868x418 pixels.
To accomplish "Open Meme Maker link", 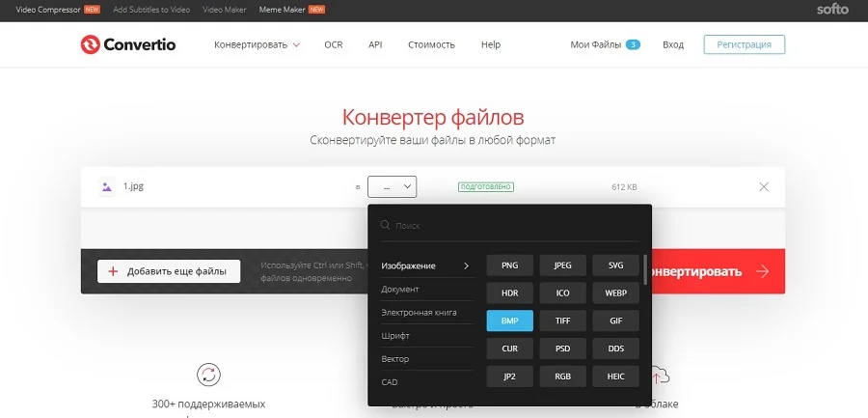I will coord(283,10).
